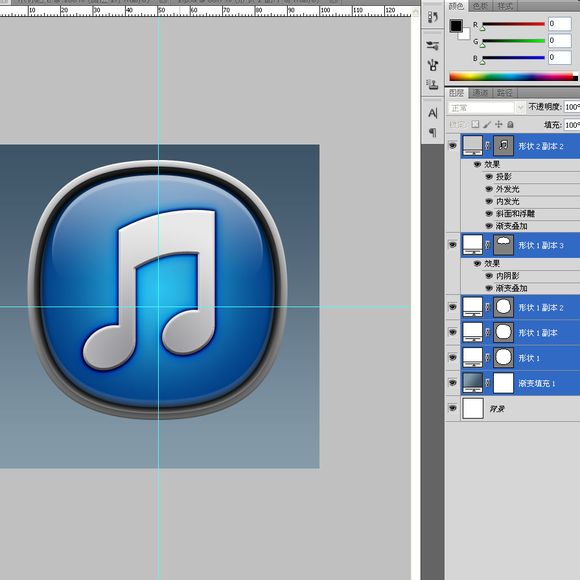Open the Paragraph panel icon
Viewport: 580px width, 580px height.
[432, 132]
